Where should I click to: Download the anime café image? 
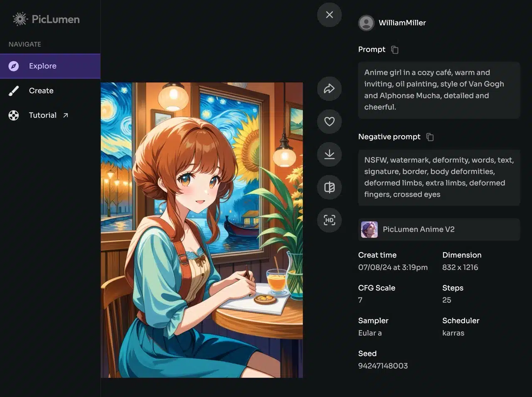329,154
